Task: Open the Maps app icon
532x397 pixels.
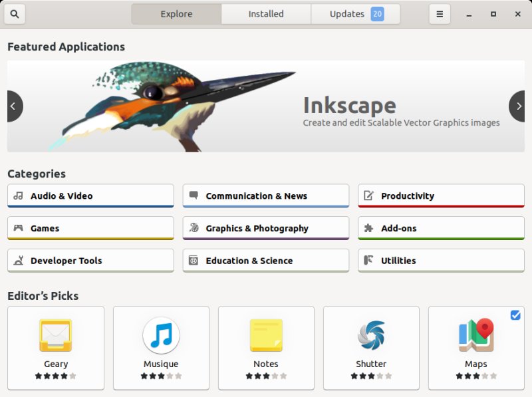Action: tap(475, 336)
